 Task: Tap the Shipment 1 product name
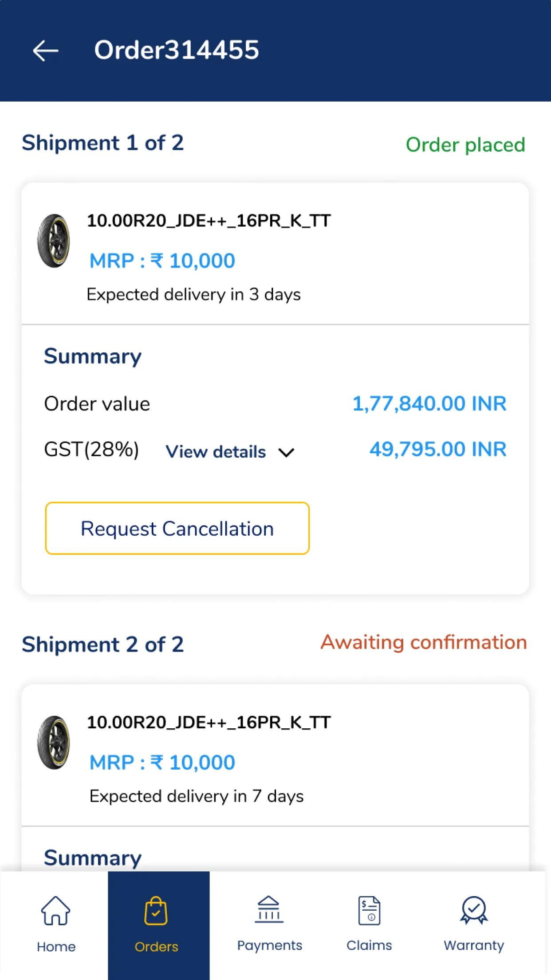[209, 221]
